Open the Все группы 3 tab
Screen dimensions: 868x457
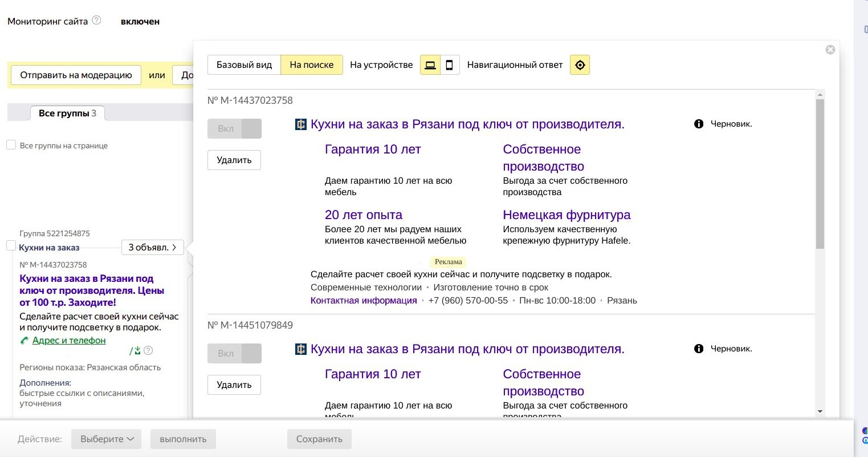pos(67,113)
